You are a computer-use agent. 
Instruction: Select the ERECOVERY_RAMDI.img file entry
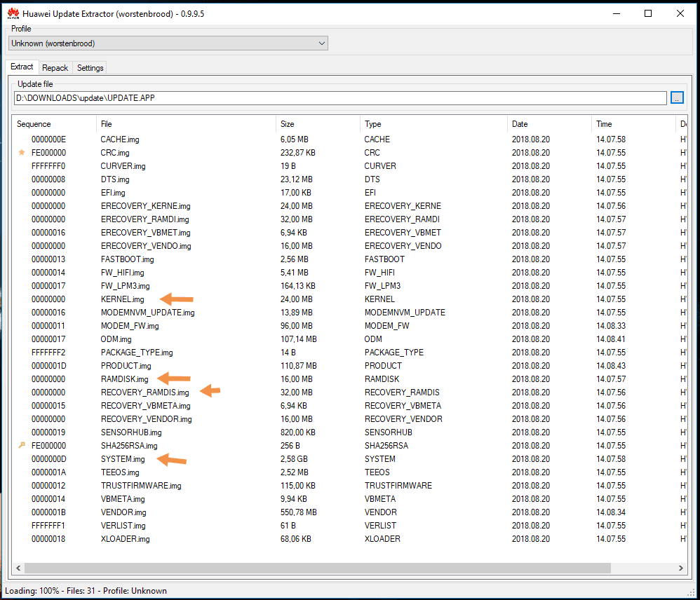[x=145, y=219]
